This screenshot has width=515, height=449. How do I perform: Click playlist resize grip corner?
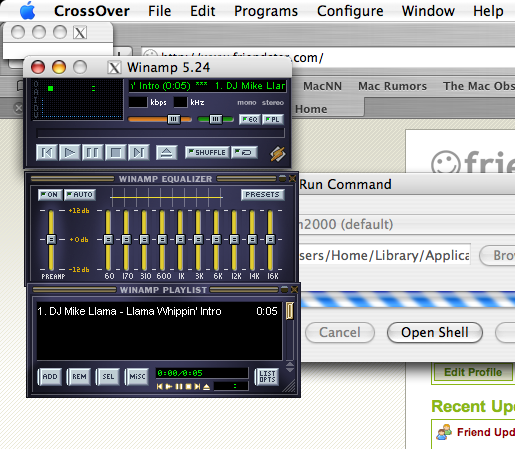(x=289, y=387)
